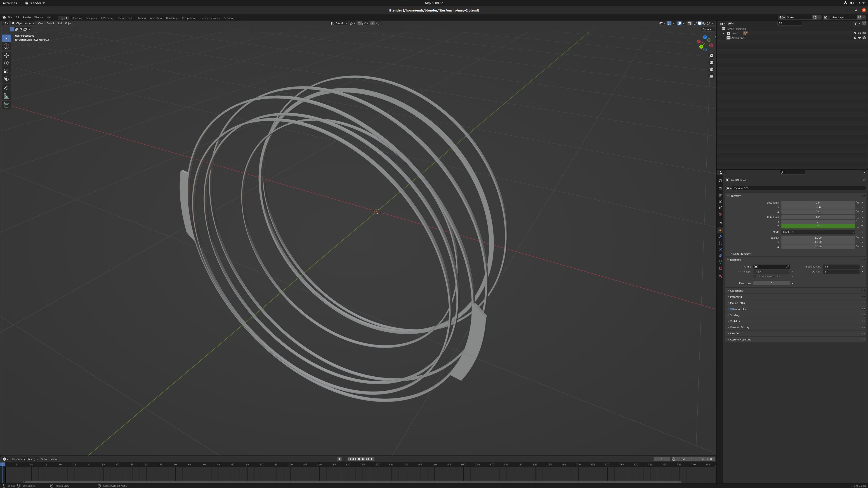The width and height of the screenshot is (868, 488).
Task: Click the Pass Index value field
Action: [x=772, y=284]
